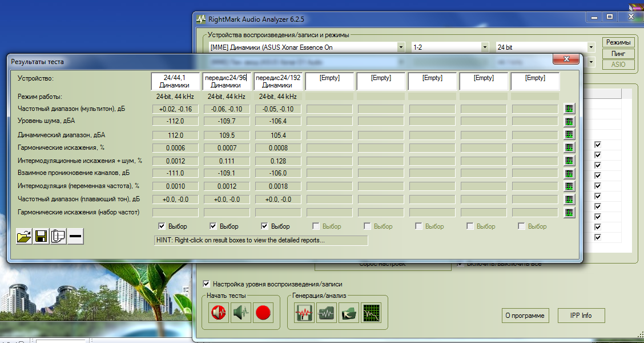Screen dimensions: 644x343
Task: Click noise level value -106.4
Action: [278, 121]
